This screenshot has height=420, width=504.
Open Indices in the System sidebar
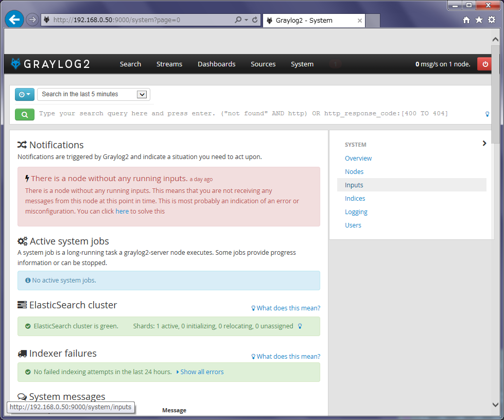pyautogui.click(x=355, y=198)
